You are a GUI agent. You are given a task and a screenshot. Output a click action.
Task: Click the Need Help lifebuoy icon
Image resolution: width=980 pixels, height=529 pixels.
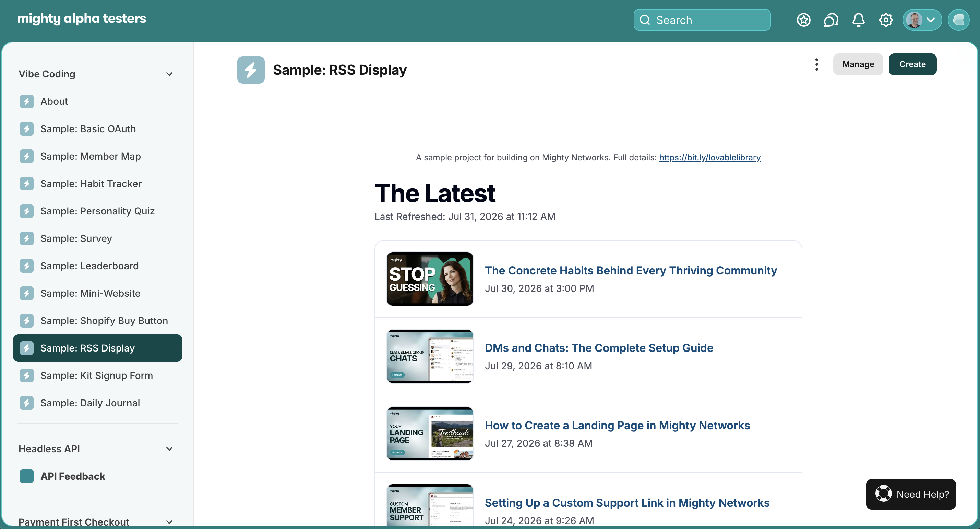point(883,494)
